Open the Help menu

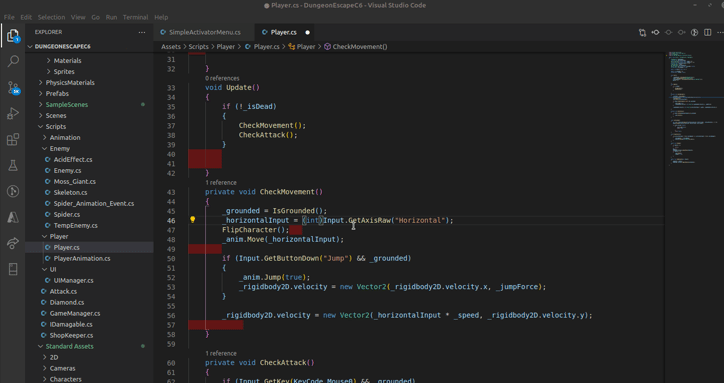point(161,17)
